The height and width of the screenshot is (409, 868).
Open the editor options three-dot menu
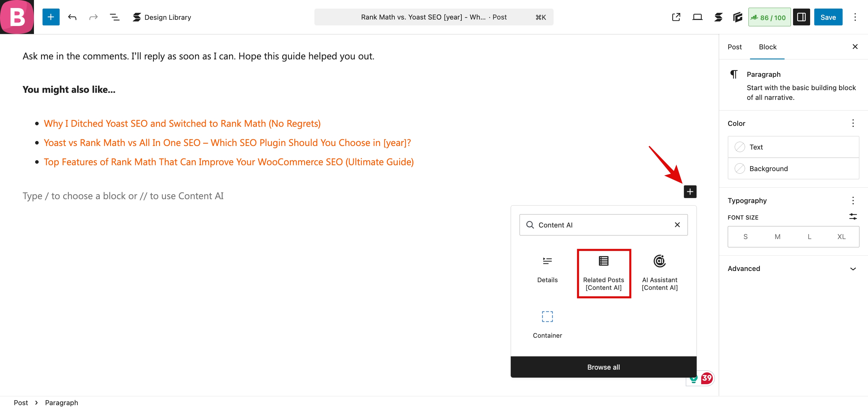tap(855, 17)
